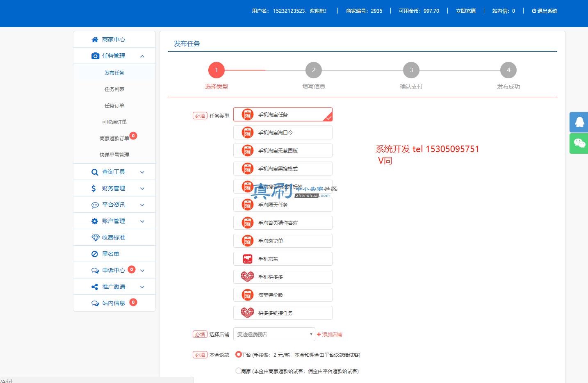Click the Taobao icon for 手机淘宝淘口令

pos(248,132)
